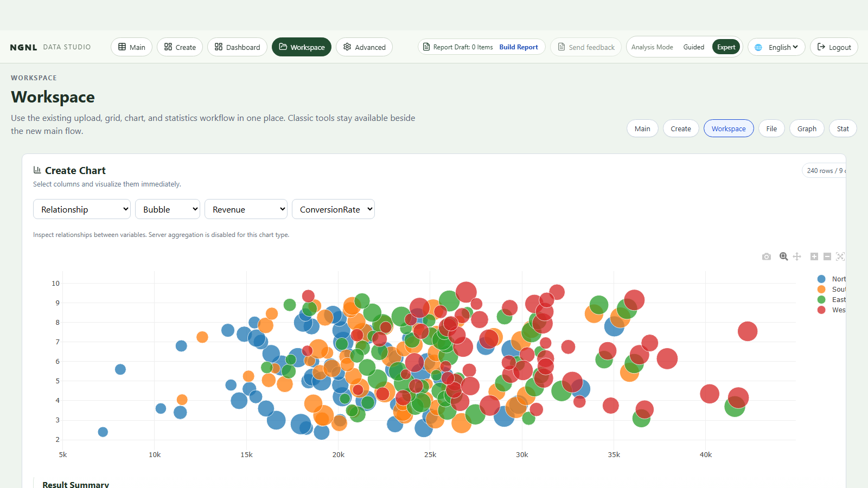Open the Stat pill shortcut
Image resolution: width=868 pixels, height=488 pixels.
pos(843,129)
